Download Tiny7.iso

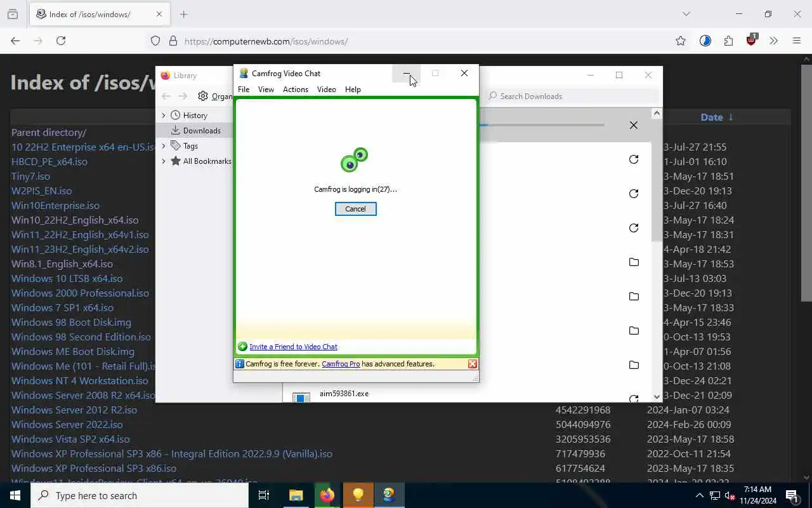[x=30, y=177]
